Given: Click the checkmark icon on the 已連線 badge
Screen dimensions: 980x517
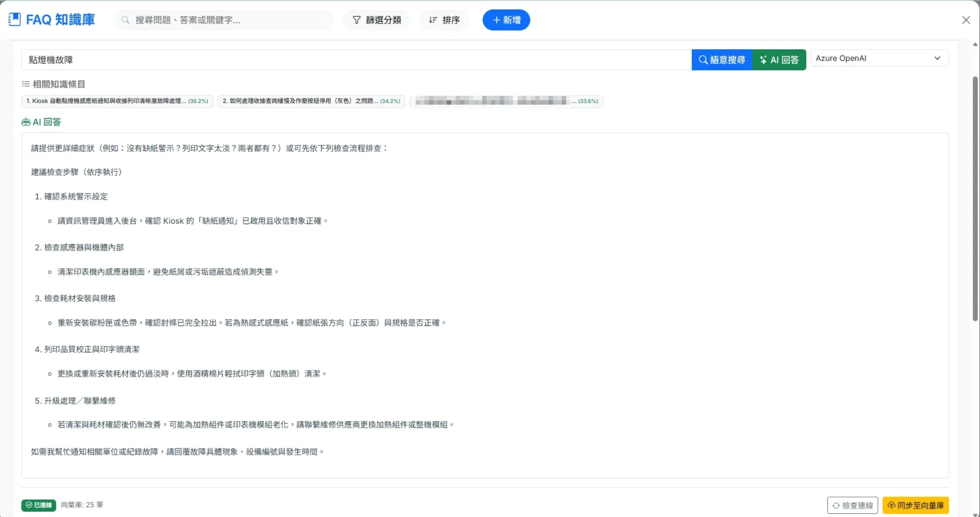Looking at the screenshot, I should tap(29, 505).
